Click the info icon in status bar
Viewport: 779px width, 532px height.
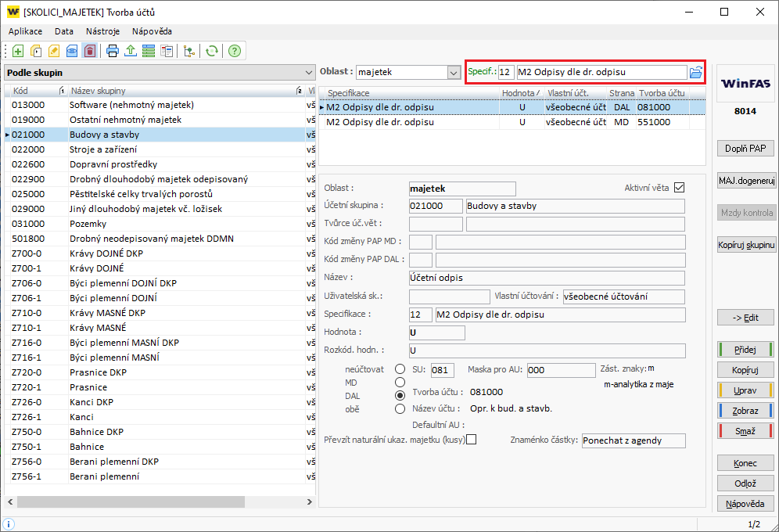click(x=9, y=524)
